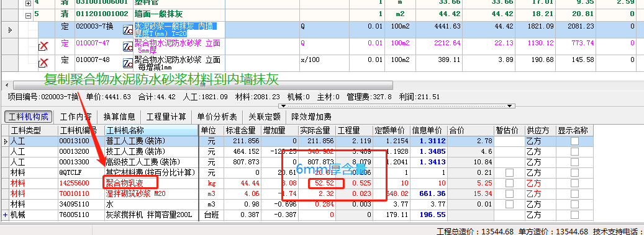Click the code cell 70010110

coord(81,193)
